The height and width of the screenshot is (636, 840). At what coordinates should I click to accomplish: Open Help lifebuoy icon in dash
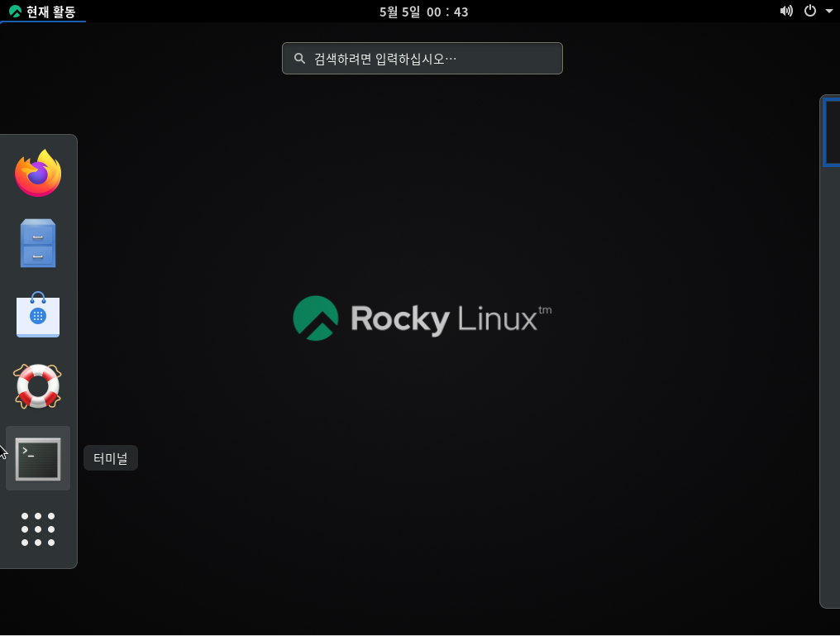[x=38, y=386]
